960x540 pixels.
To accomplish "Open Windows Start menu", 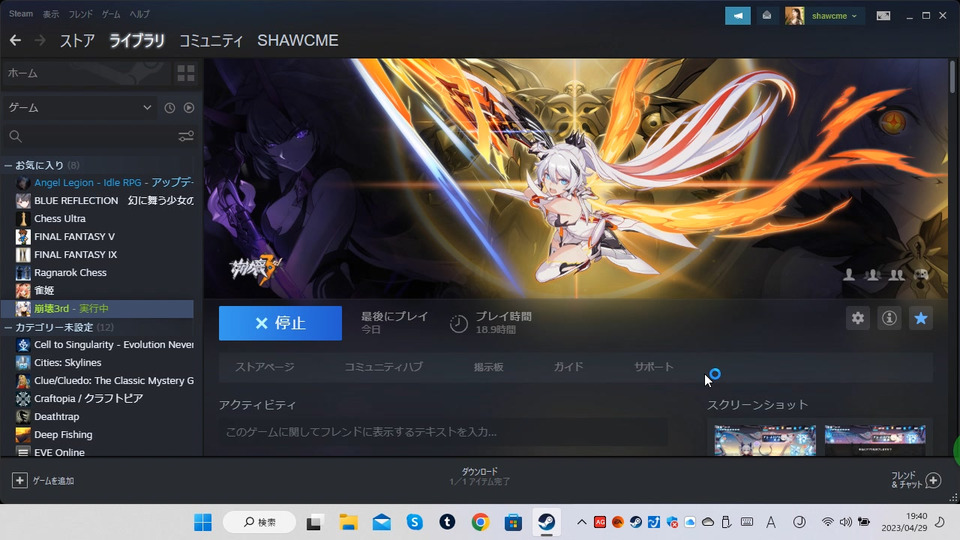I will (x=203, y=522).
